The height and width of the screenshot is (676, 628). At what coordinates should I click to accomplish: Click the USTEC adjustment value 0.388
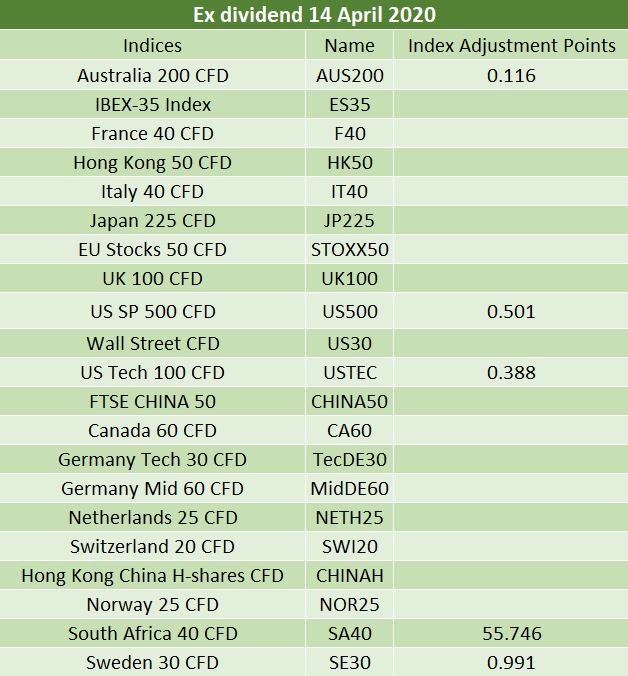511,372
